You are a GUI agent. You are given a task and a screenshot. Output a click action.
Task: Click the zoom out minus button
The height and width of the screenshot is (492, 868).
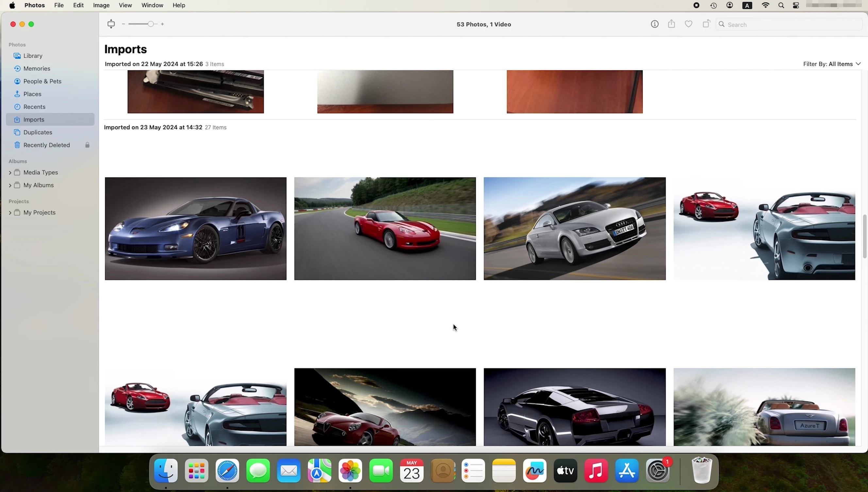point(124,24)
